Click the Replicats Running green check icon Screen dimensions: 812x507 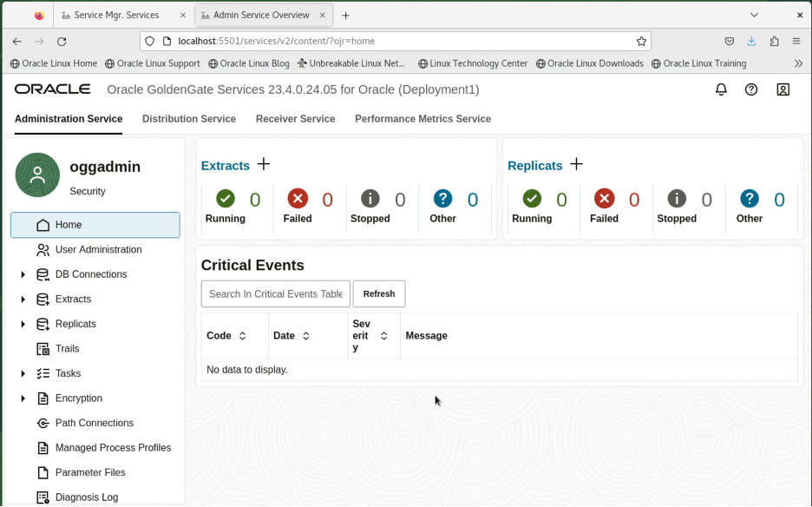pos(532,199)
